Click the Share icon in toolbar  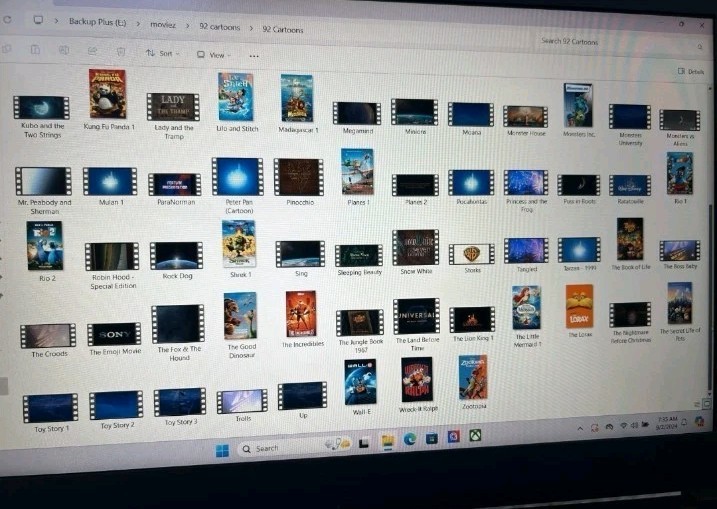[92, 51]
